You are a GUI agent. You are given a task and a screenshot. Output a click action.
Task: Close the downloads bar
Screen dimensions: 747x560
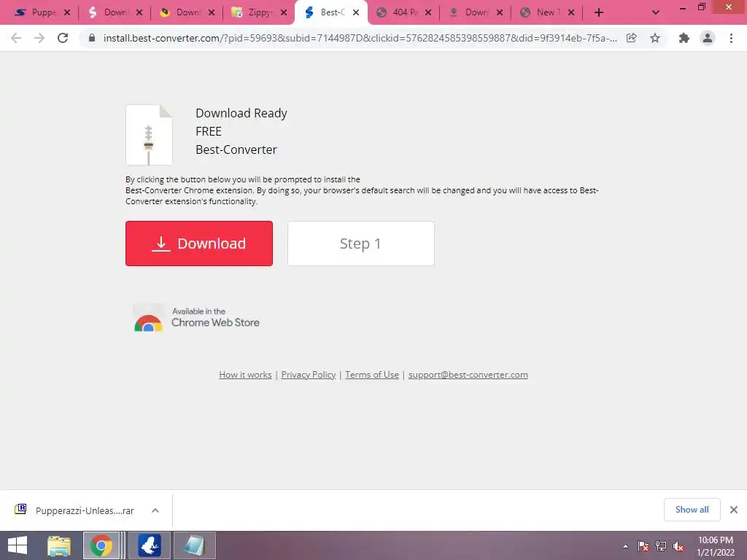(x=734, y=510)
